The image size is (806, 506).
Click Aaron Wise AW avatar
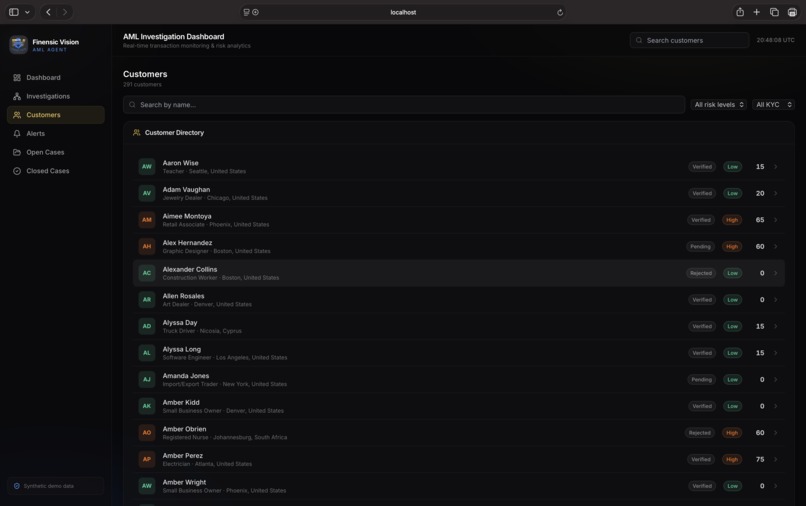pyautogui.click(x=146, y=167)
